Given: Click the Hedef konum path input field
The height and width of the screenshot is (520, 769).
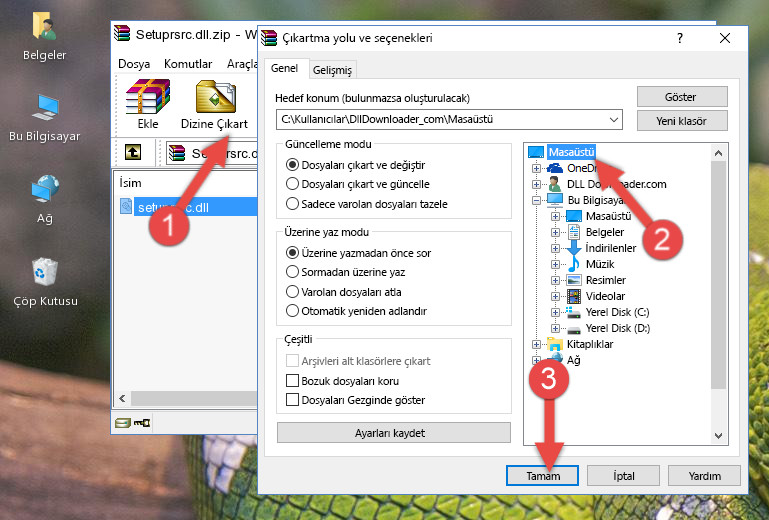Looking at the screenshot, I should click(x=449, y=120).
